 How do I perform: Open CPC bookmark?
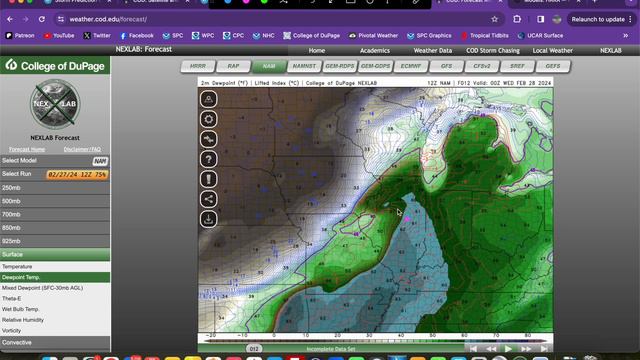pyautogui.click(x=233, y=36)
